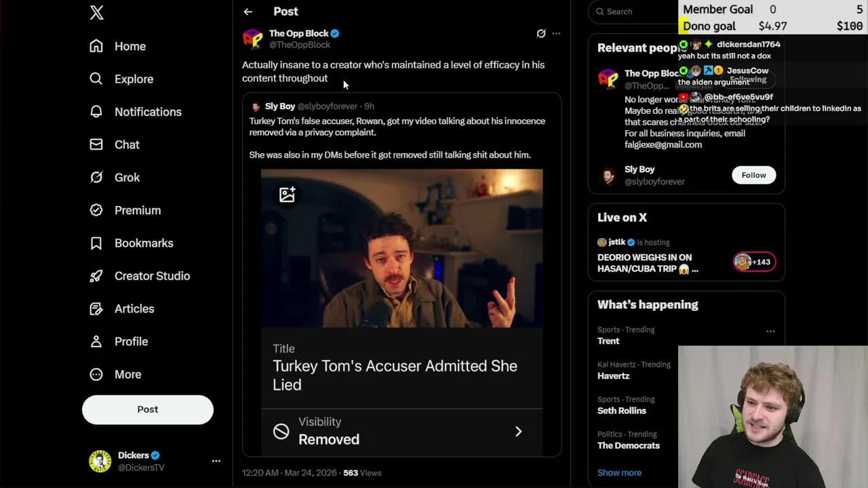Click Grok icon on the post header
868x488 pixels.
pos(541,33)
